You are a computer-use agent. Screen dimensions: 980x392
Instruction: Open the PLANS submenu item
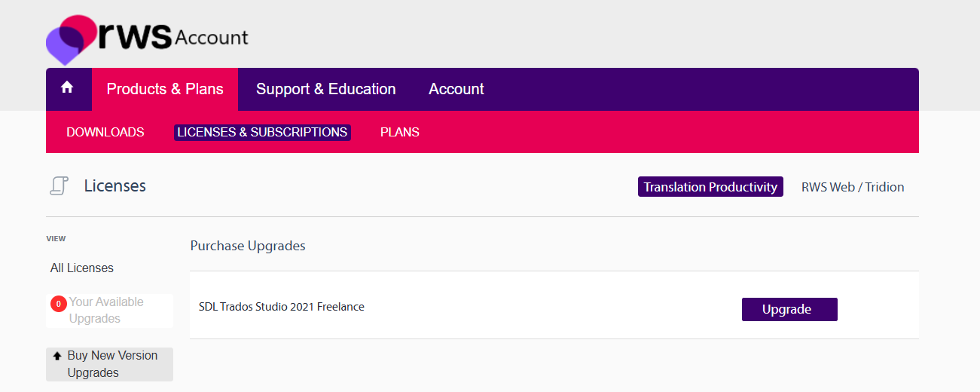coord(399,132)
